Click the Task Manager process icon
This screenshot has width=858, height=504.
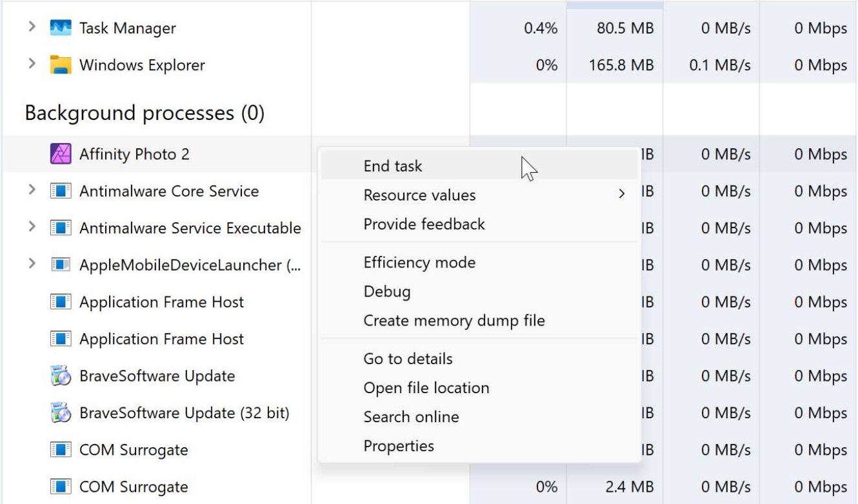click(x=61, y=28)
